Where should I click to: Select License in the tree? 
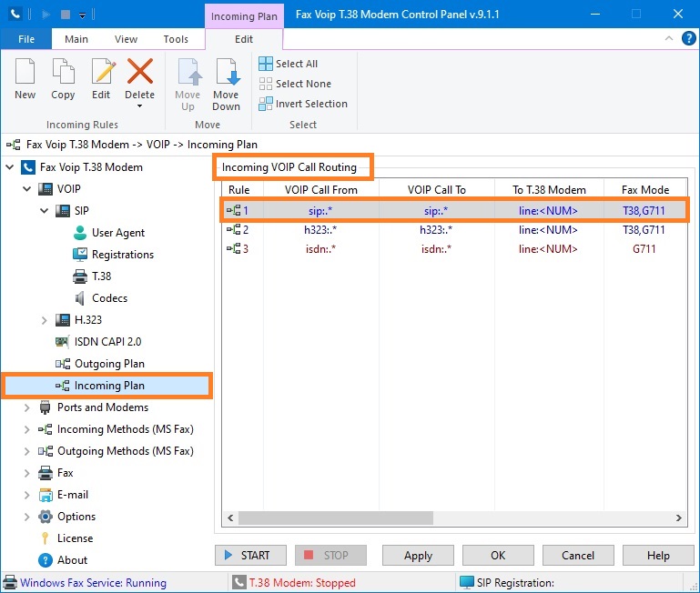tap(67, 538)
